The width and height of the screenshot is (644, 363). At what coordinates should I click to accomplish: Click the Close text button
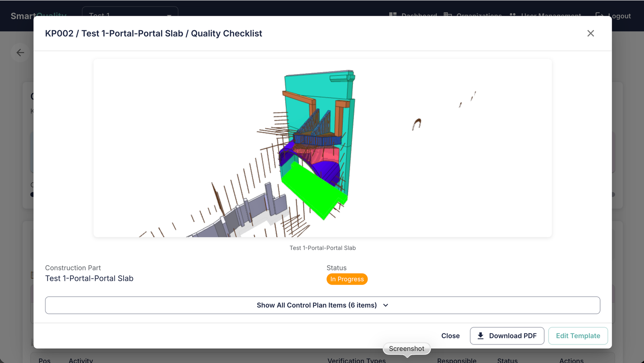[450, 336]
